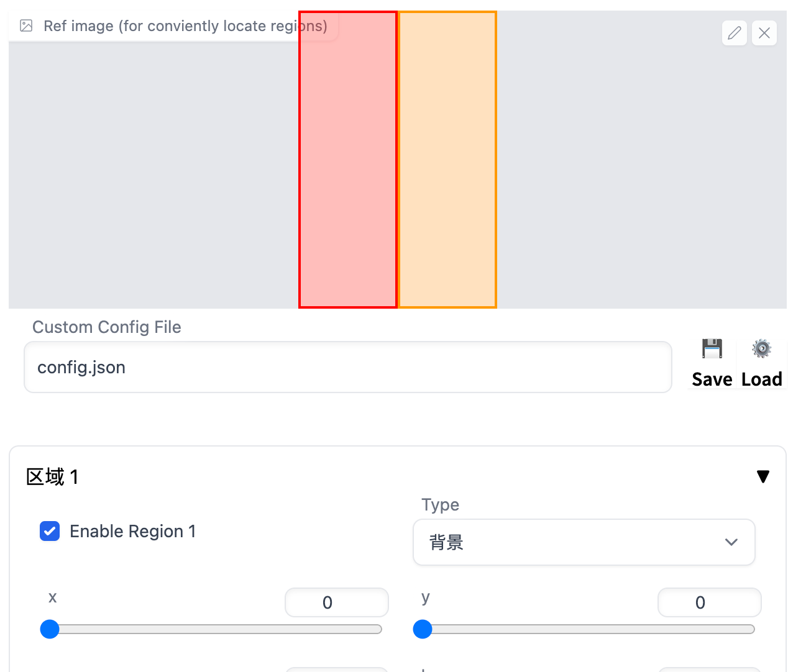788x672 pixels.
Task: Click the y value number field
Action: point(709,602)
